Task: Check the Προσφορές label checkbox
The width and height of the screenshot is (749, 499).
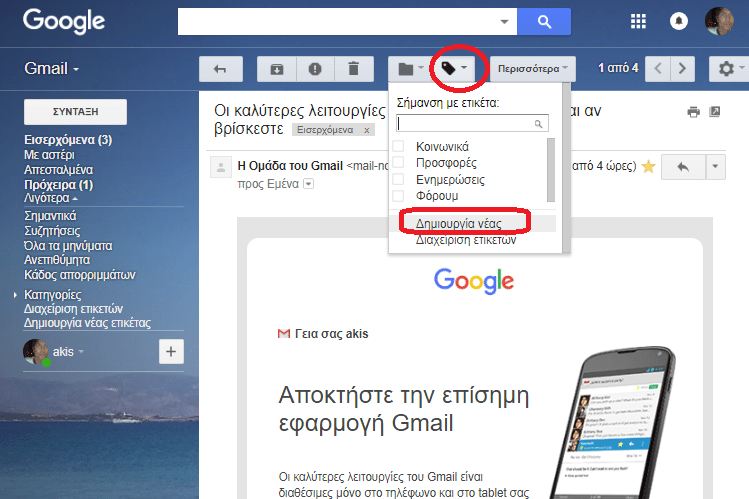Action: pyautogui.click(x=398, y=162)
